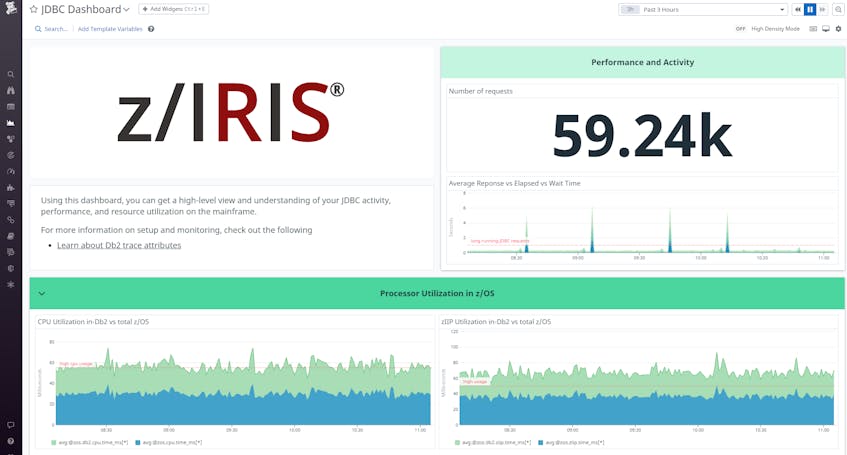Step time range forward
This screenshot has height=455, width=847.
pyautogui.click(x=822, y=9)
